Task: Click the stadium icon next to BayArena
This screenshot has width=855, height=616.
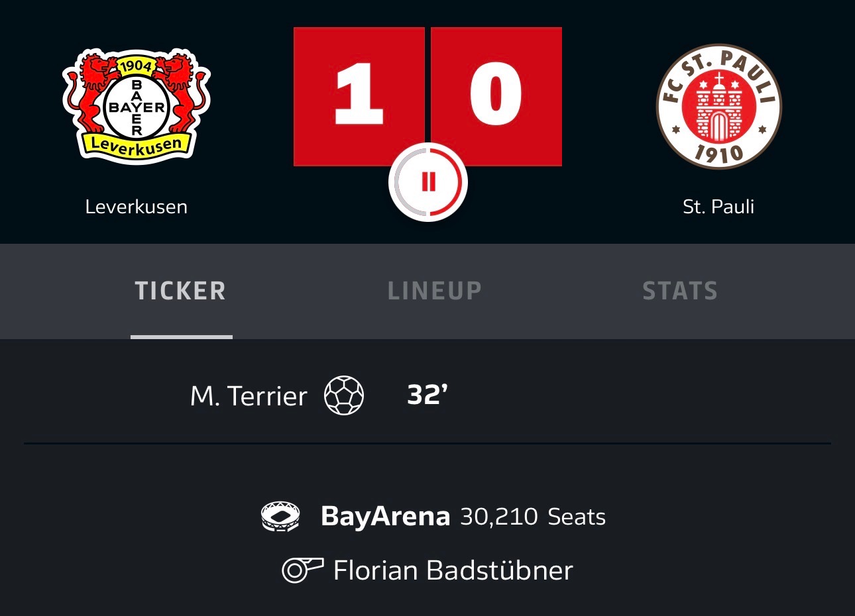Action: 280,517
